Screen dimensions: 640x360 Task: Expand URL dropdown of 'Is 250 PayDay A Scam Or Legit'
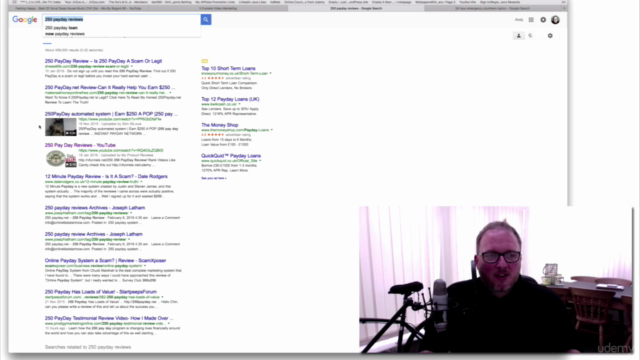(131, 66)
